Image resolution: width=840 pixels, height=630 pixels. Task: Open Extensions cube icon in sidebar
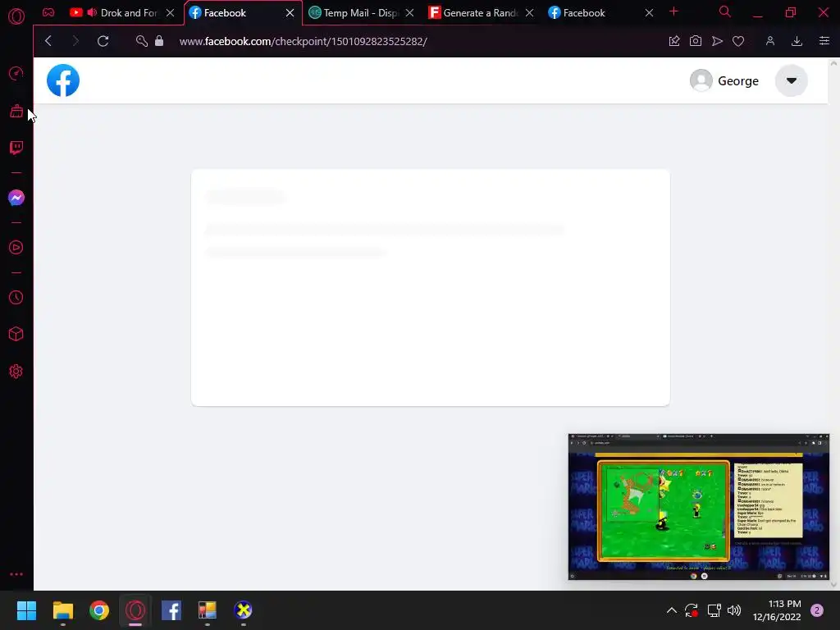coord(16,335)
